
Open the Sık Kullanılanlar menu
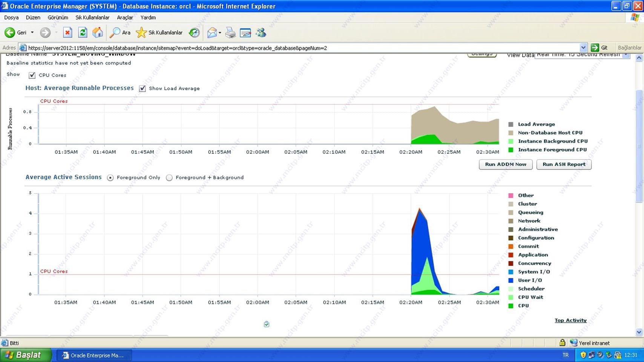92,17
